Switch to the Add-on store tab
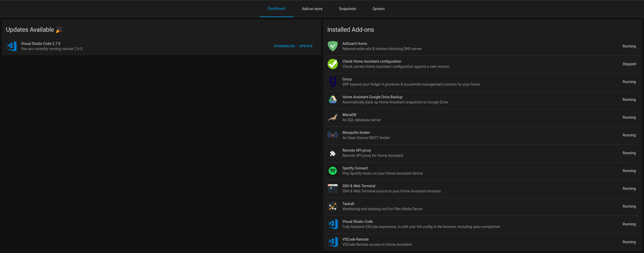 pyautogui.click(x=312, y=9)
